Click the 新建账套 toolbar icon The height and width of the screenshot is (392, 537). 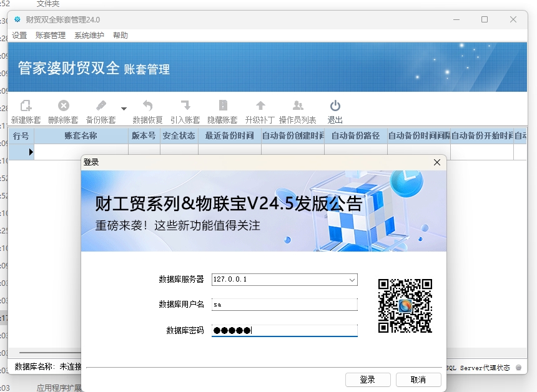point(26,105)
